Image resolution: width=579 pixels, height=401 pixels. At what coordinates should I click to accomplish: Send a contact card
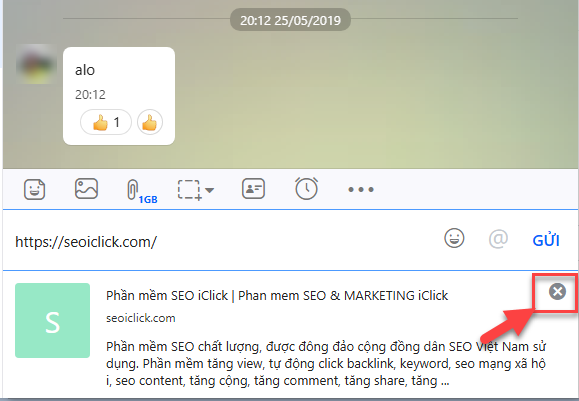[x=253, y=189]
